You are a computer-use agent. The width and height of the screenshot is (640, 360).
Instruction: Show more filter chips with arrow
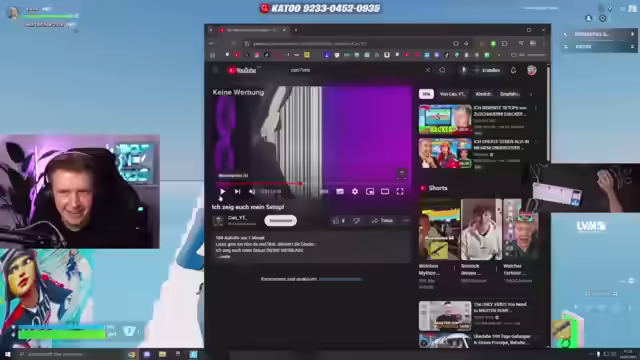point(531,94)
